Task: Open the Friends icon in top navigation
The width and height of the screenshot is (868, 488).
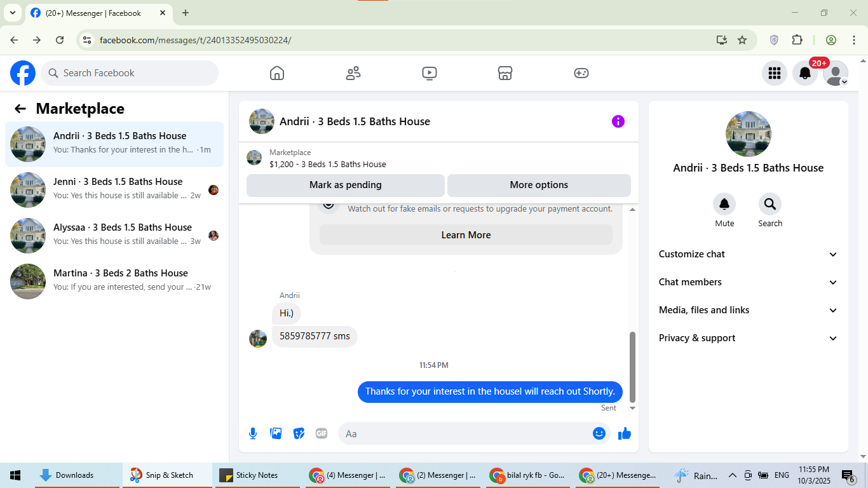Action: (x=353, y=73)
